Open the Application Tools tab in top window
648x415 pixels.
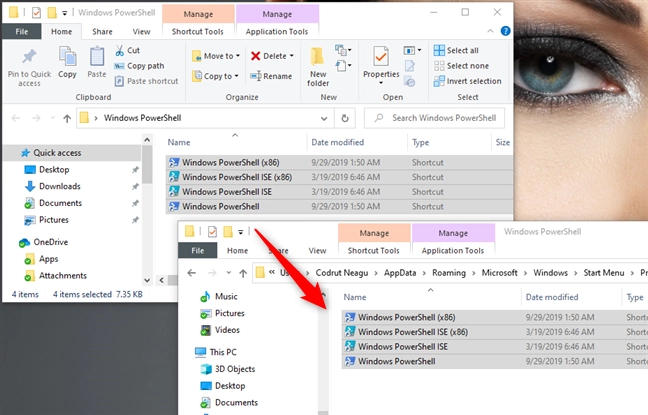pos(276,31)
